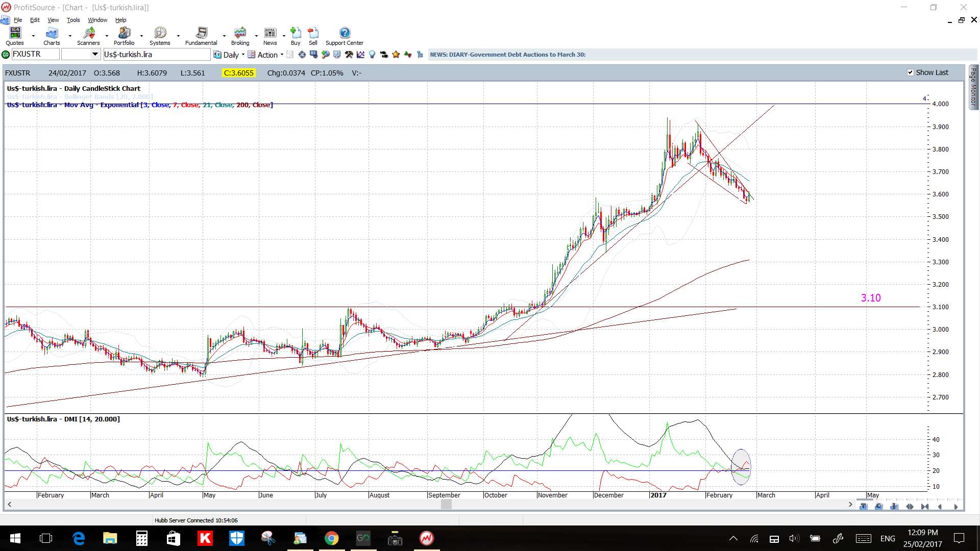Click the tree structure icon

tap(420, 55)
